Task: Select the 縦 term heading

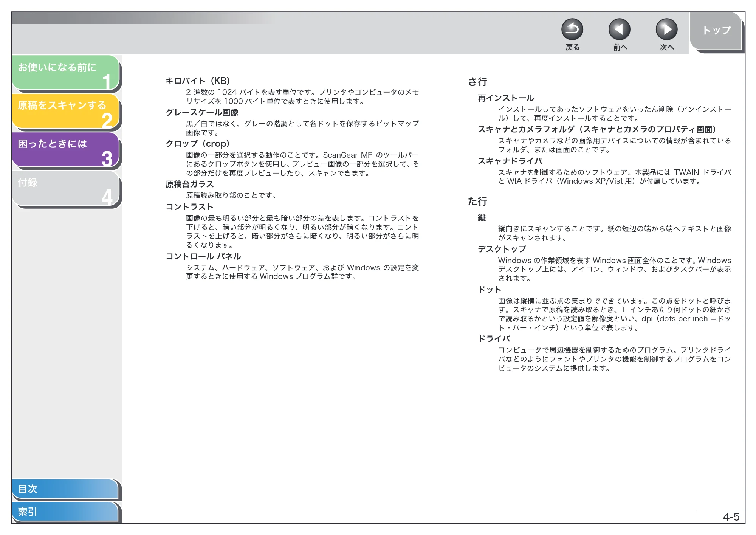Action: 482,218
